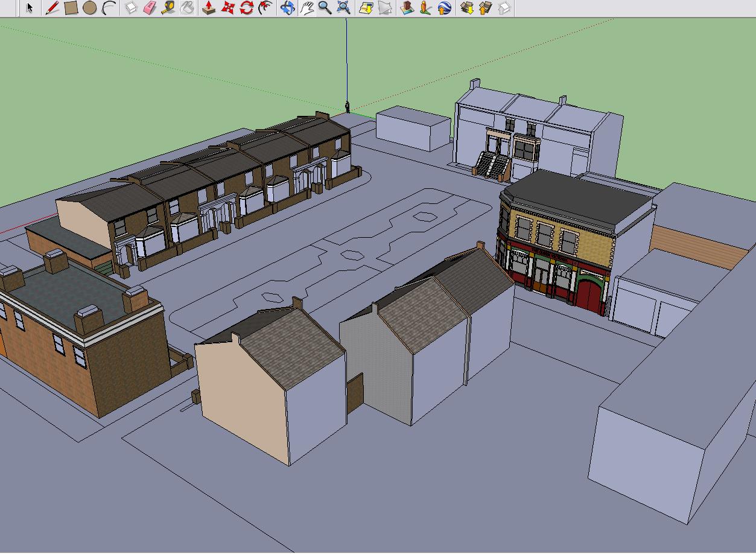Select the Arc tool
Image resolution: width=756 pixels, height=554 pixels.
point(109,8)
